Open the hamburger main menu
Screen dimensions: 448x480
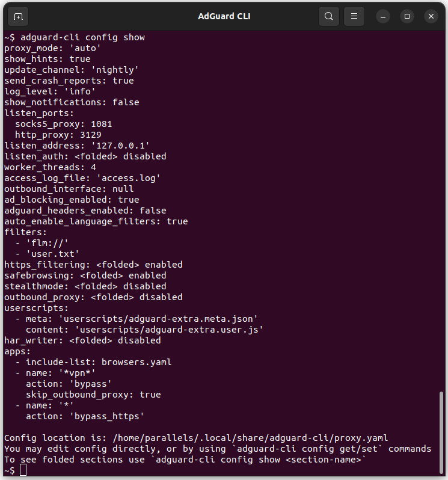(x=355, y=16)
